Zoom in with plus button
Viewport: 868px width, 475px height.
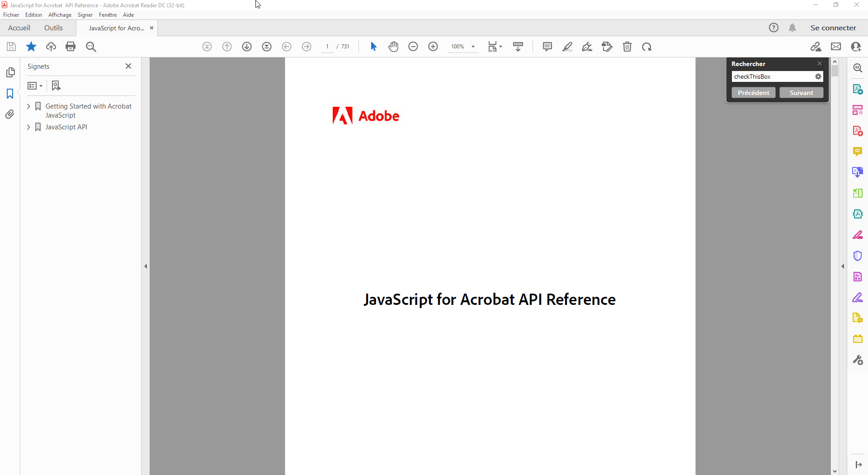[x=433, y=47]
